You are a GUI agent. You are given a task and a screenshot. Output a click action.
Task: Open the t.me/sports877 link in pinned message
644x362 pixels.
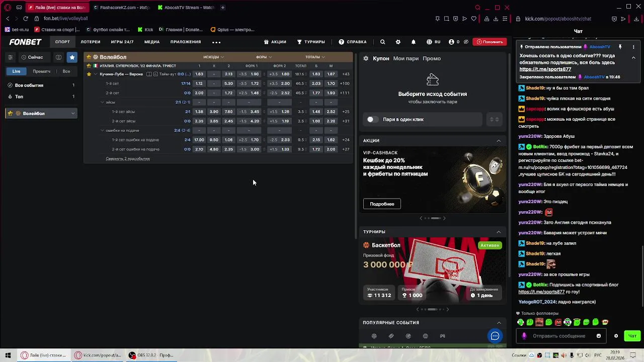pos(545,69)
